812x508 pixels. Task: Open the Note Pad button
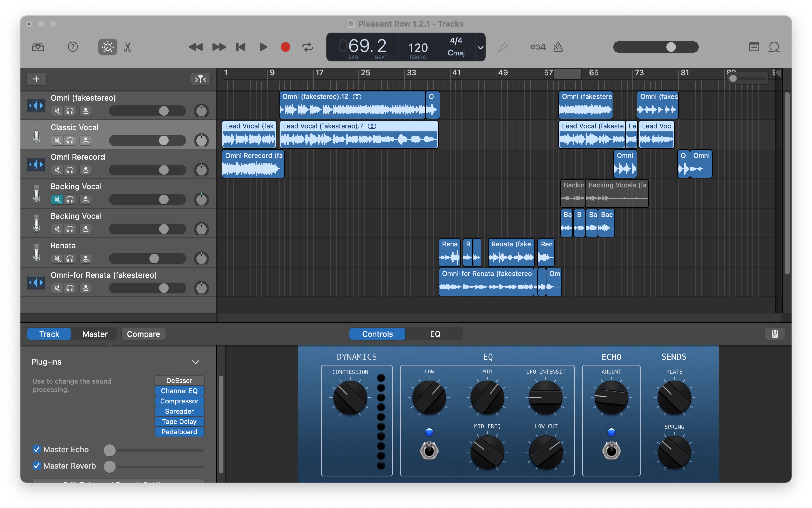click(754, 47)
